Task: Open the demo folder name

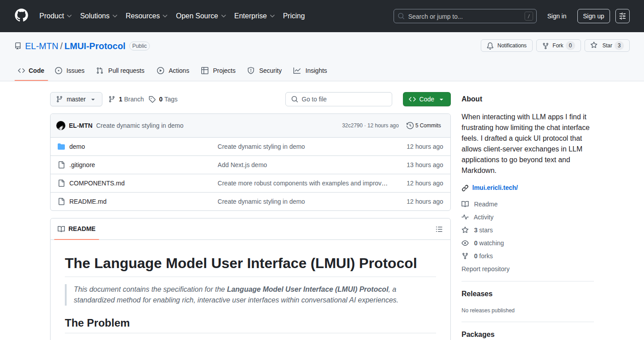Action: coord(77,147)
